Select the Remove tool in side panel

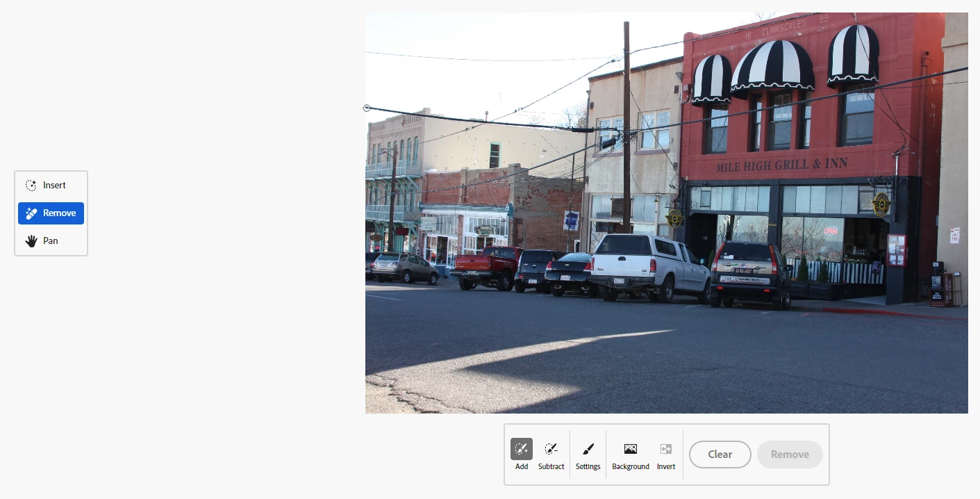pos(51,213)
